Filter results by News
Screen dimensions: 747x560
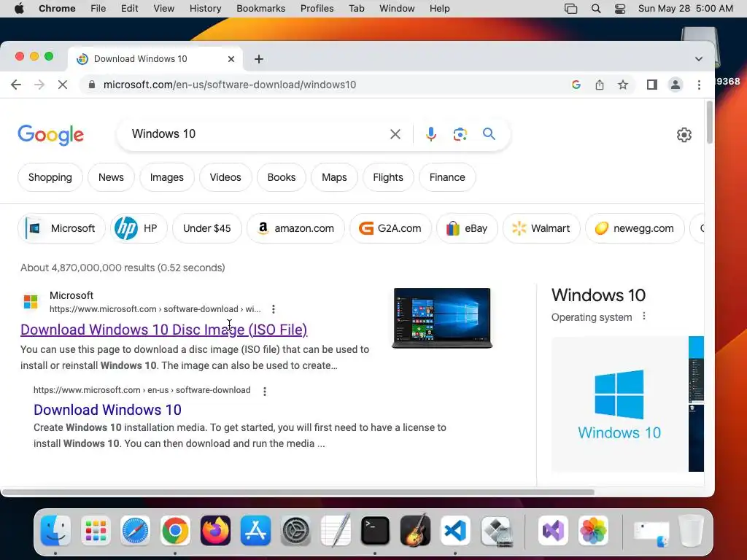coord(111,177)
